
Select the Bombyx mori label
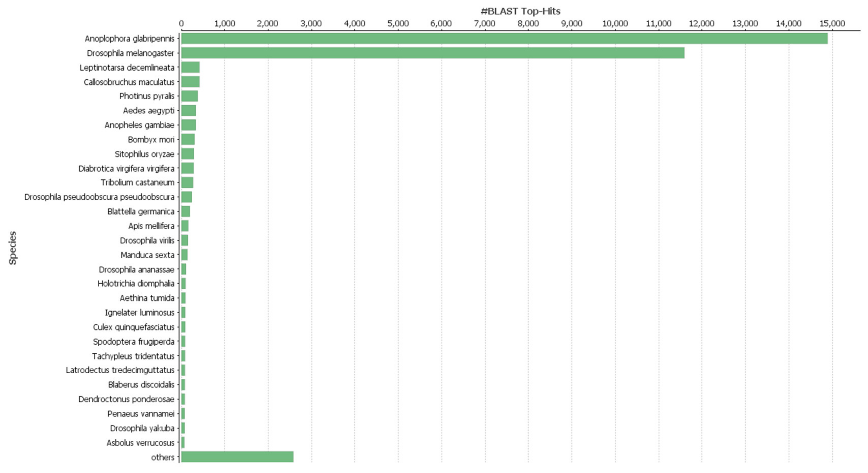(x=151, y=140)
